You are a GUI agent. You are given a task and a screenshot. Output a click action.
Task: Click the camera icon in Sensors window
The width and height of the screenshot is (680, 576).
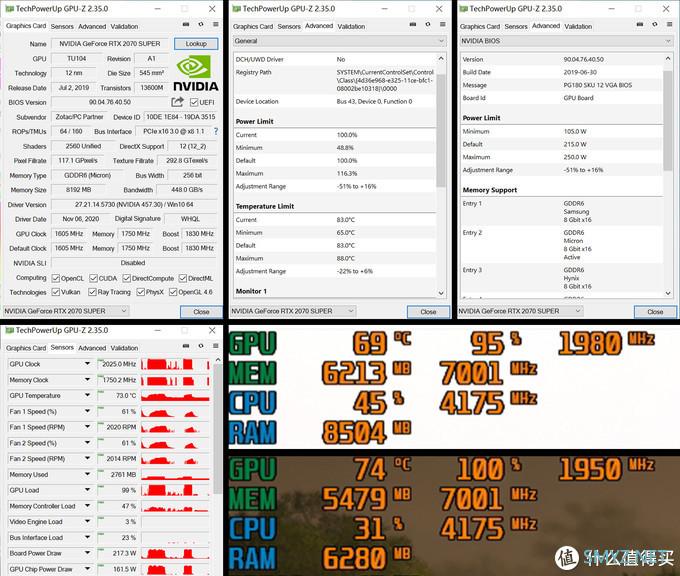(x=186, y=346)
